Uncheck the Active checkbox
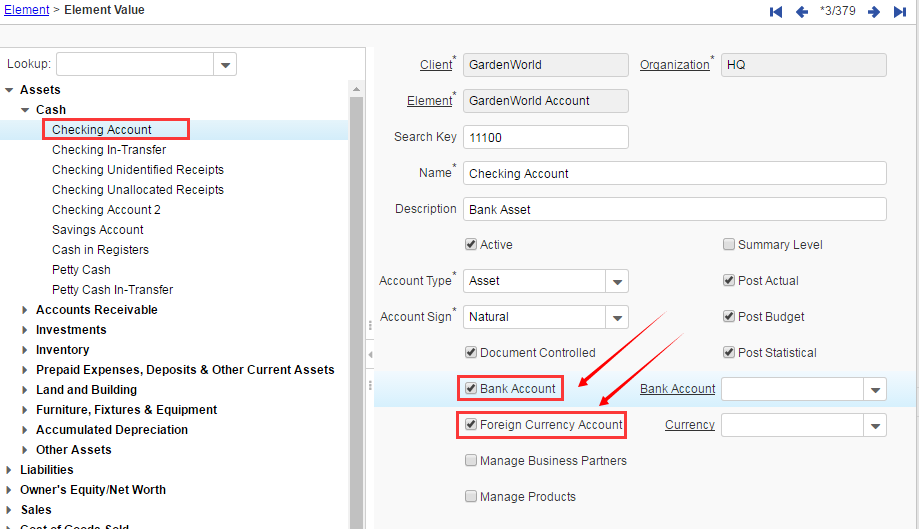 pyautogui.click(x=471, y=245)
